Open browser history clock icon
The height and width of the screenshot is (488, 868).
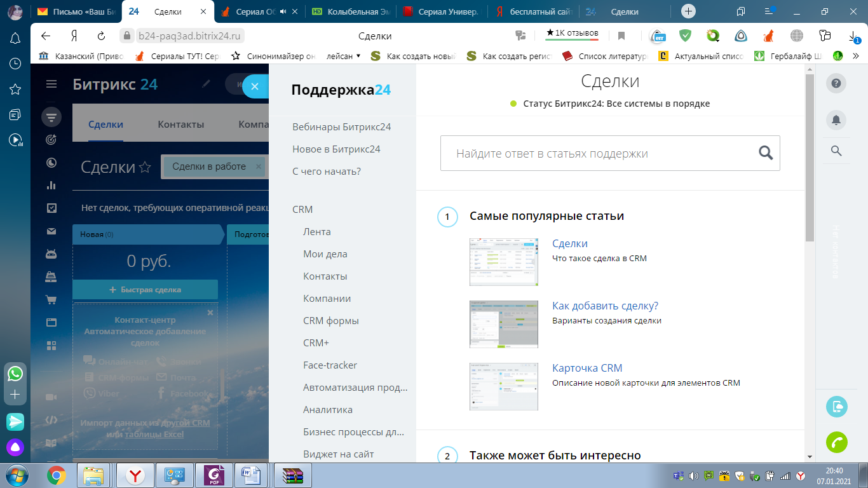tap(15, 64)
